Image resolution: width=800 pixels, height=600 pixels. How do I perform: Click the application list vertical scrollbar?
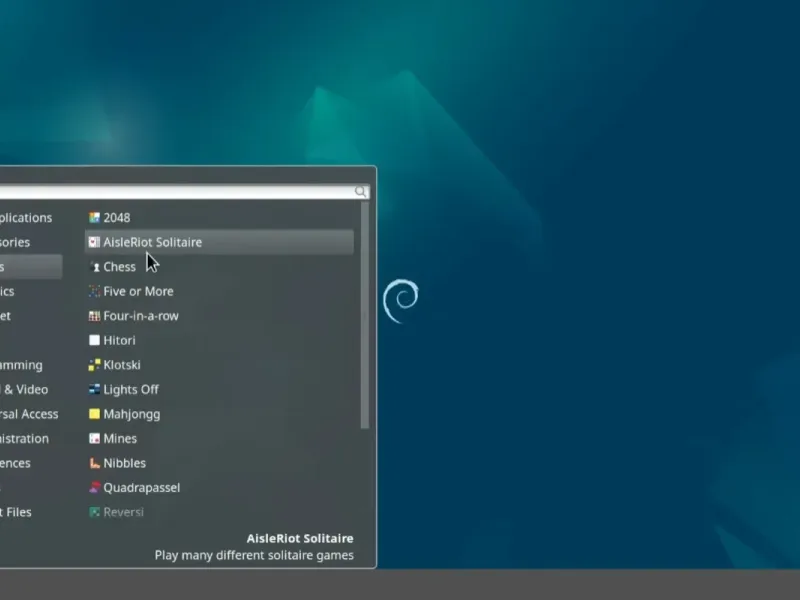pyautogui.click(x=365, y=315)
